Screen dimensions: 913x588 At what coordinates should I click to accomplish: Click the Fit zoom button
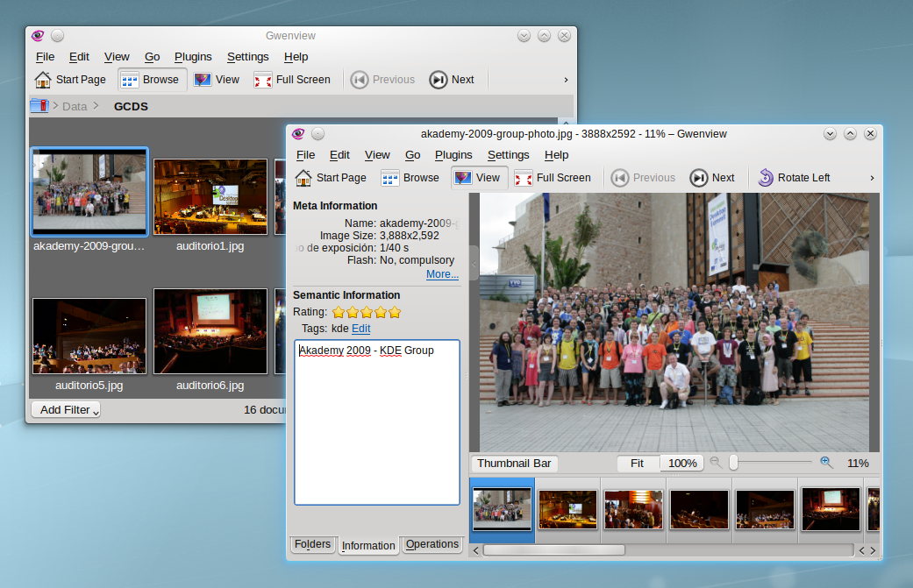(x=638, y=464)
